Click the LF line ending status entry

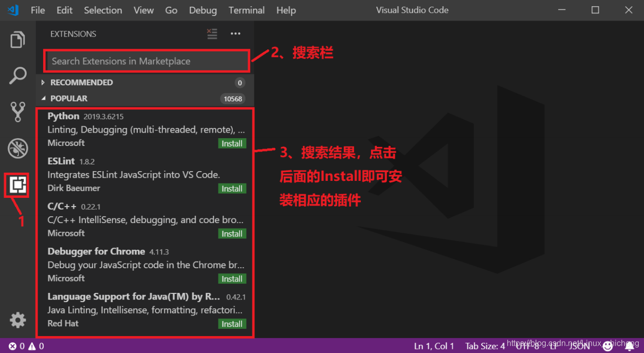click(554, 346)
